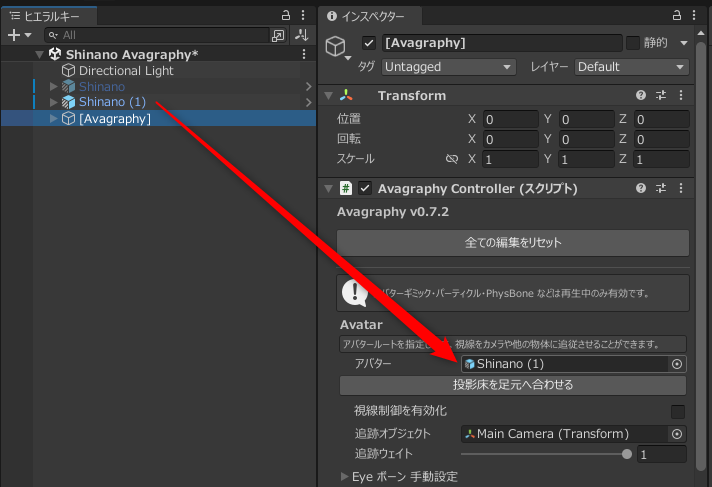Click the reset all edits (全ての編集をリセット) button
712x487 pixels.
click(513, 243)
